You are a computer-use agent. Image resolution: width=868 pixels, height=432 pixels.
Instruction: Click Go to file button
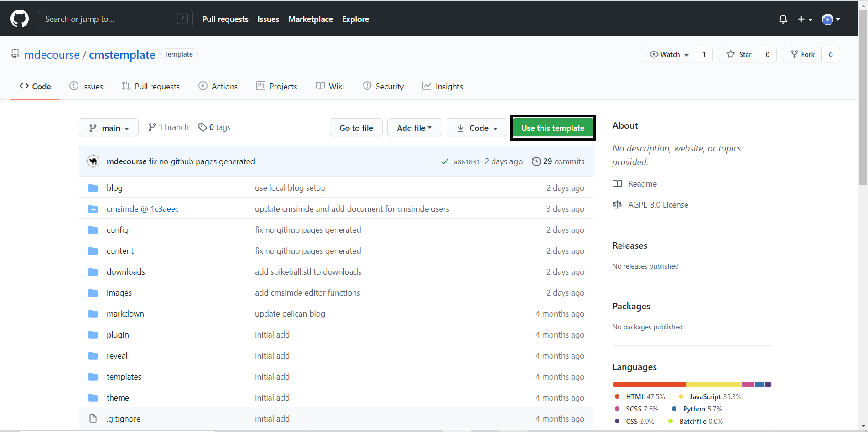356,128
